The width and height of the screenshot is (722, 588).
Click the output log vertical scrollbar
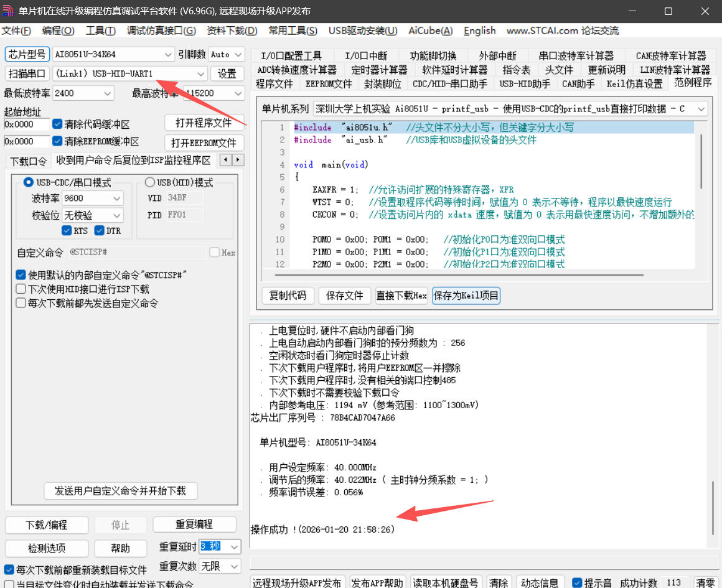(x=713, y=510)
